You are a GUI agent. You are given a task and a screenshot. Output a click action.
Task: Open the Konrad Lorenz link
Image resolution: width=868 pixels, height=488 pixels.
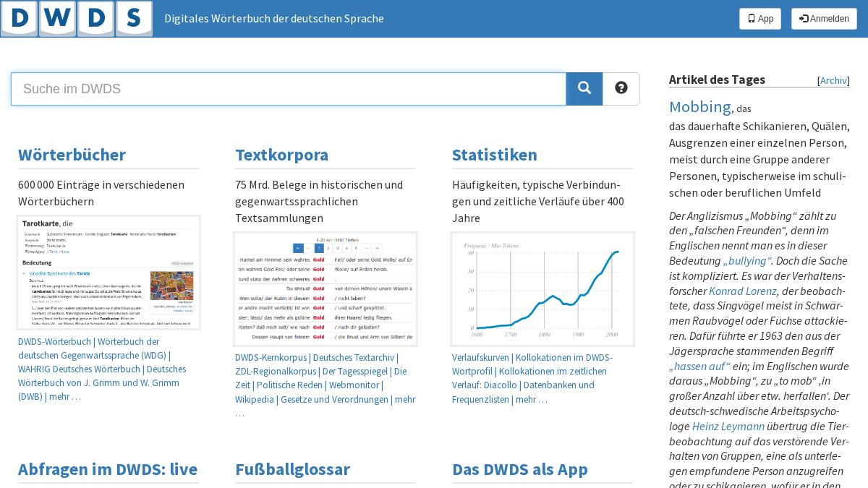(743, 291)
